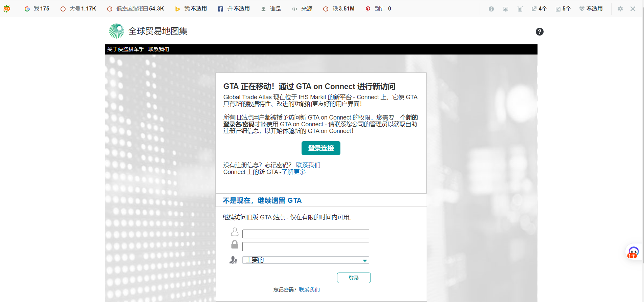Image resolution: width=644 pixels, height=302 pixels.
Task: Expand the 主要的 dropdown
Action: 306,260
